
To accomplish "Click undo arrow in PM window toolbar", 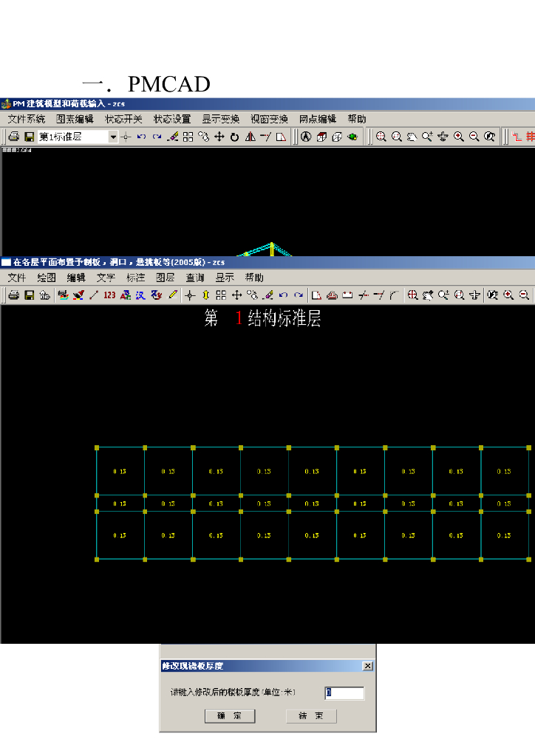I will (141, 137).
